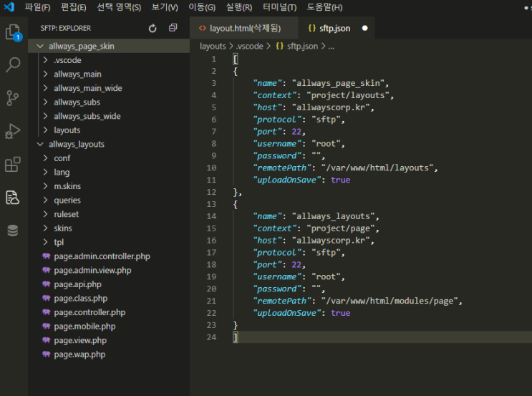The image size is (532, 396).
Task: Click the "project/page" context value
Action: [340, 228]
